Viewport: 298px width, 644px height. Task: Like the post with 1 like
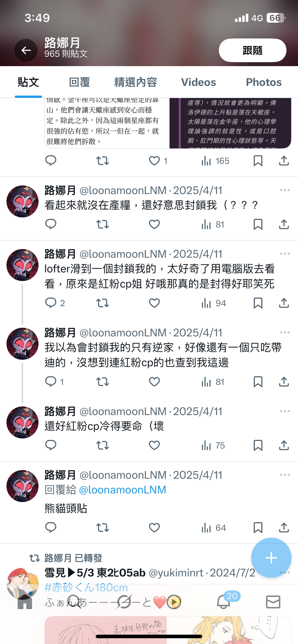coord(158,161)
